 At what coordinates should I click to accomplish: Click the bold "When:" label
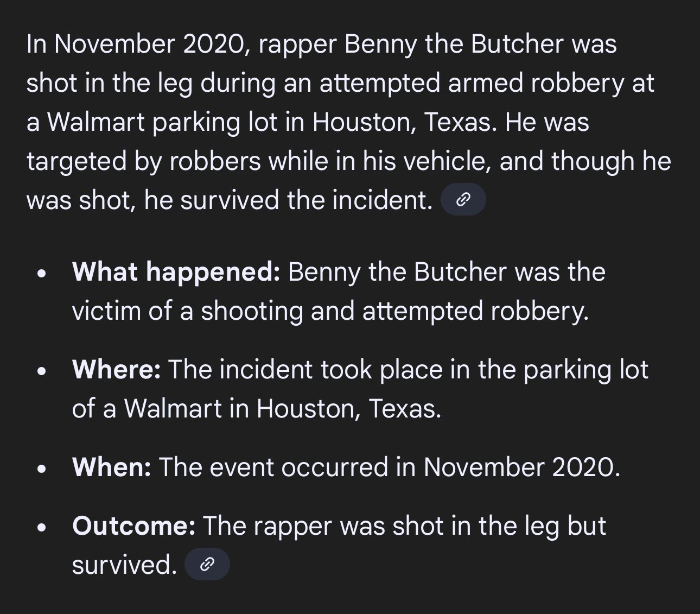point(111,467)
